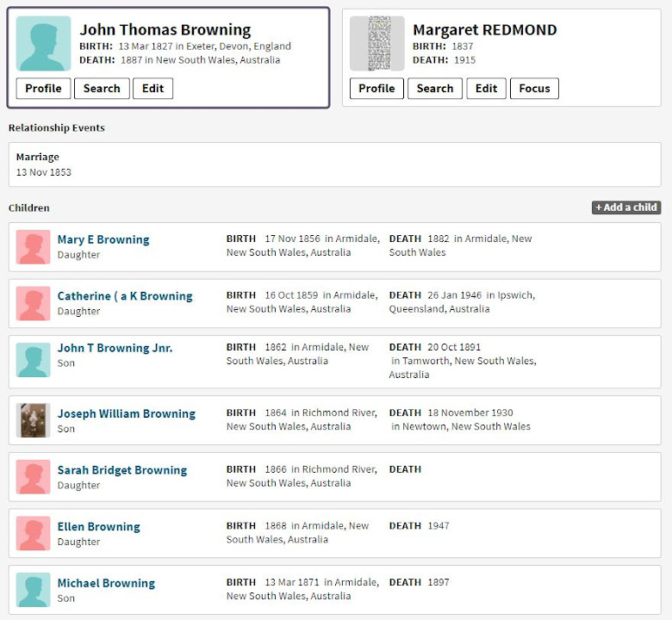Click birth text '13 Mar 1827 in Exeter, Devon, England'
The height and width of the screenshot is (620, 672).
pos(204,46)
